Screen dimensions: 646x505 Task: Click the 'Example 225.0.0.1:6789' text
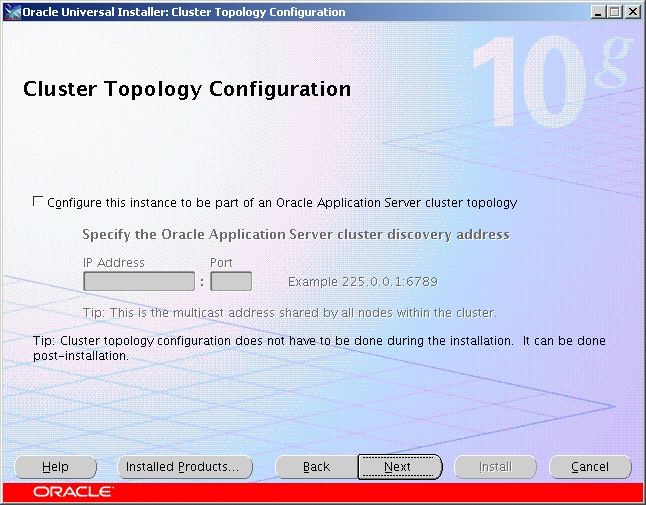pos(363,282)
